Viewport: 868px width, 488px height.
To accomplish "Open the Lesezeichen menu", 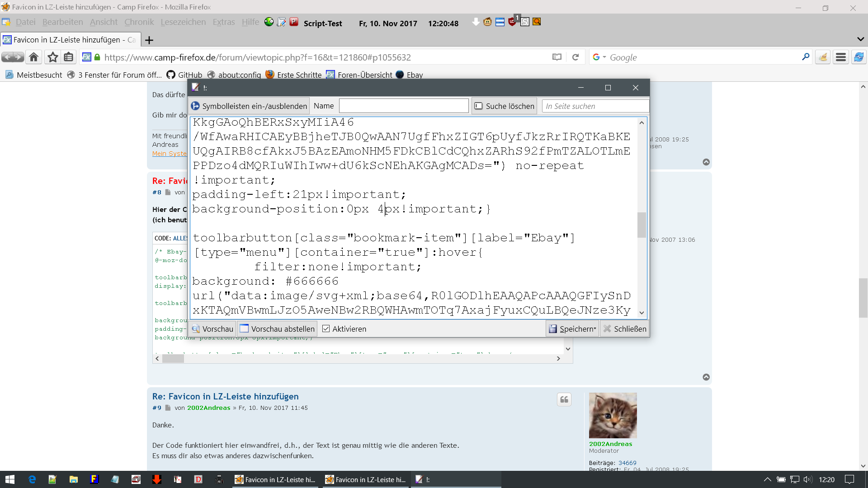I will pos(183,22).
